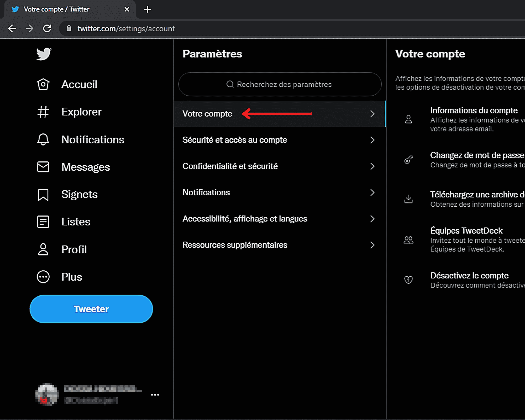This screenshot has width=525, height=420.
Task: Click the Explorer label in the sidebar
Action: click(x=81, y=112)
